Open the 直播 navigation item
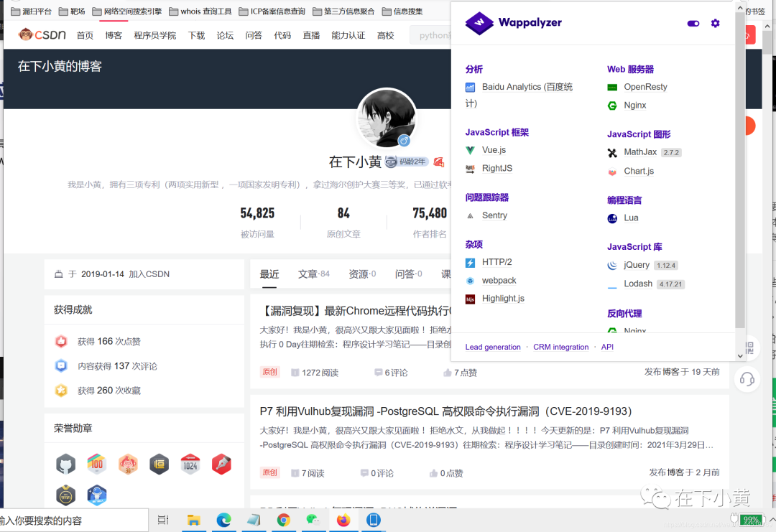Image resolution: width=776 pixels, height=532 pixels. (311, 35)
